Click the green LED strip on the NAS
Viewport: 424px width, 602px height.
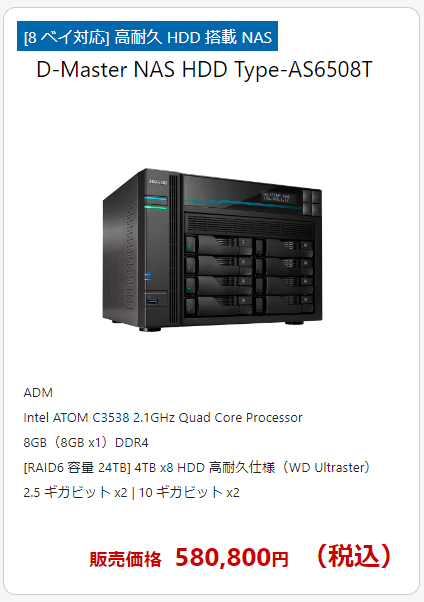[156, 207]
